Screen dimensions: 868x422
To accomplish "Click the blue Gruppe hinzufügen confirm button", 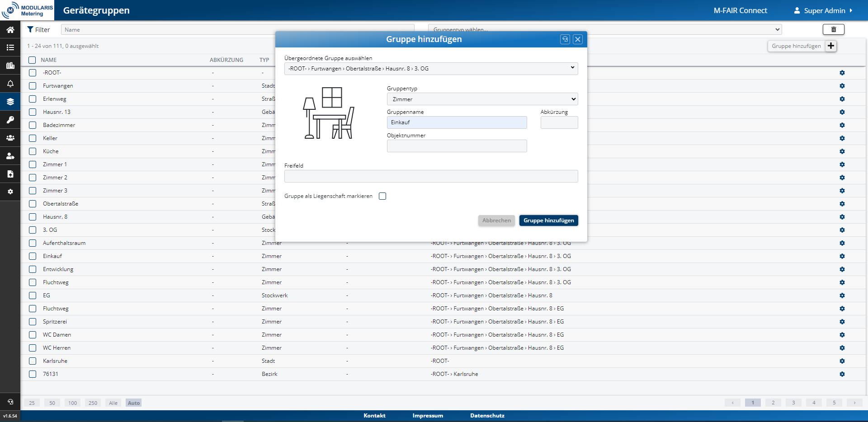I will point(548,220).
